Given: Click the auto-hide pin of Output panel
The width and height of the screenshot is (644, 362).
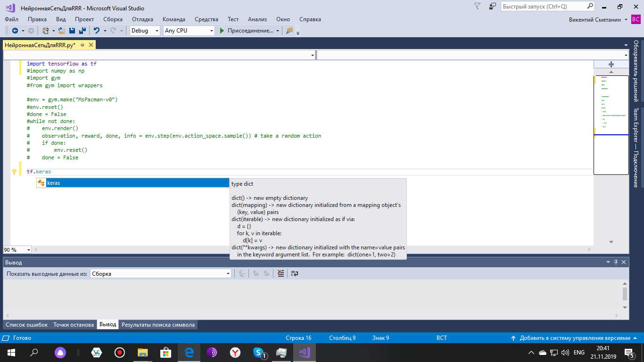Looking at the screenshot, I should [616, 262].
